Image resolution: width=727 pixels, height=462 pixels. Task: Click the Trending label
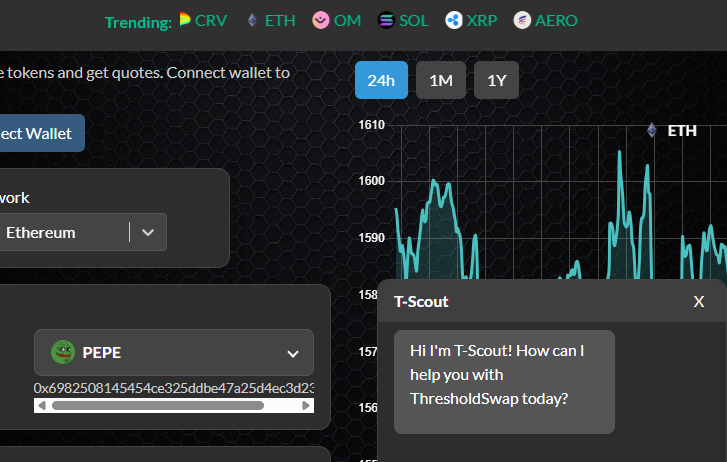138,22
